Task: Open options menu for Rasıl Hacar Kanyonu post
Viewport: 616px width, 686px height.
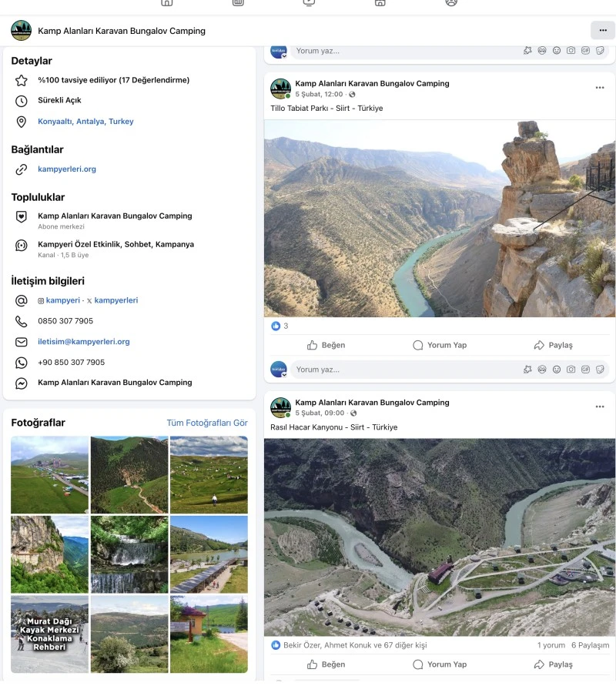Action: click(x=600, y=407)
